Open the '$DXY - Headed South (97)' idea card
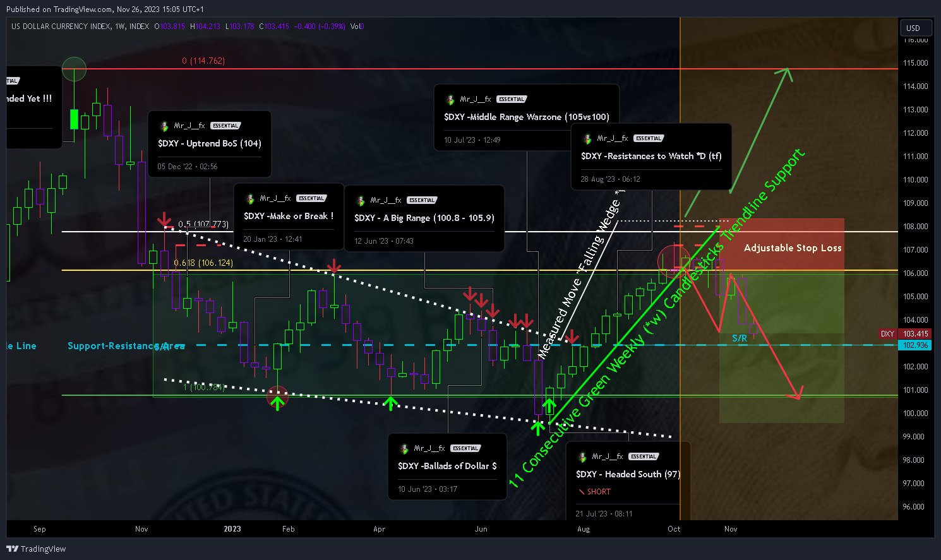Image resolution: width=941 pixels, height=560 pixels. point(628,481)
